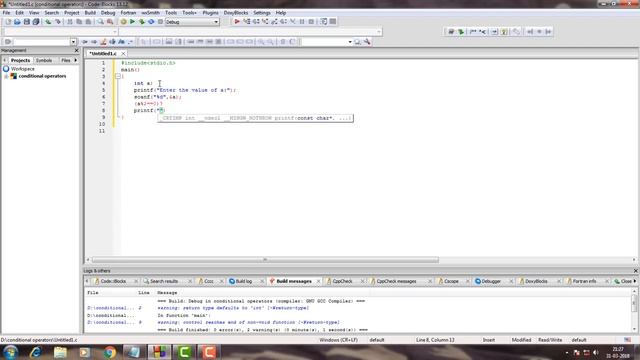Open the Build menu
The height and width of the screenshot is (360, 640).
90,13
